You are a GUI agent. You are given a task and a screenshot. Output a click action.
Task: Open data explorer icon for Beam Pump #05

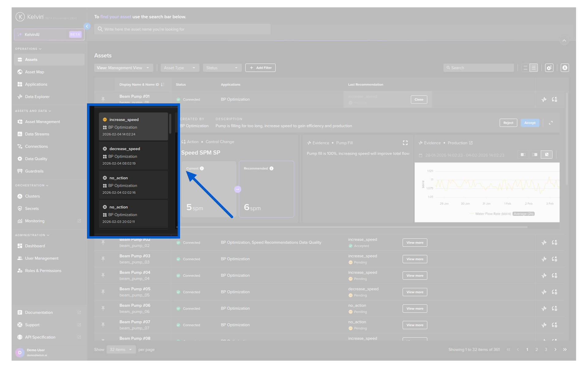click(x=544, y=292)
